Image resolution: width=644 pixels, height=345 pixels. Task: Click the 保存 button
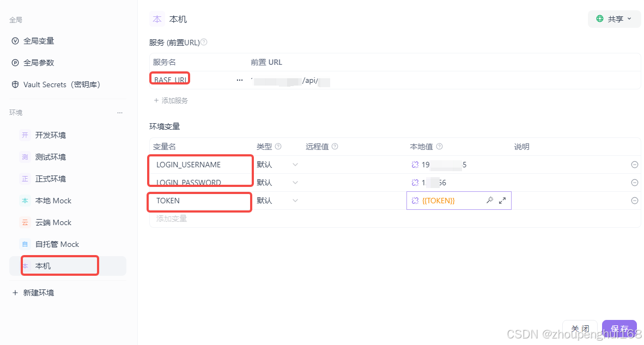click(619, 329)
